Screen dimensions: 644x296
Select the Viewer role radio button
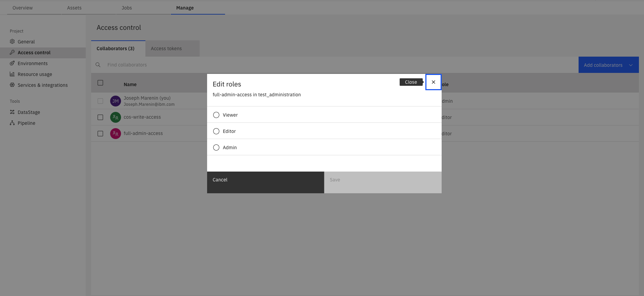click(216, 115)
